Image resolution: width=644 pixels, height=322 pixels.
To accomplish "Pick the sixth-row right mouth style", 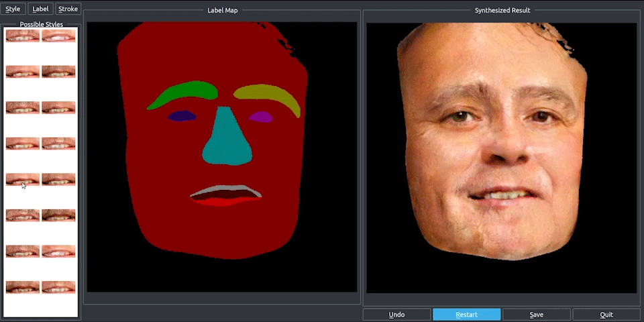I will [58, 215].
